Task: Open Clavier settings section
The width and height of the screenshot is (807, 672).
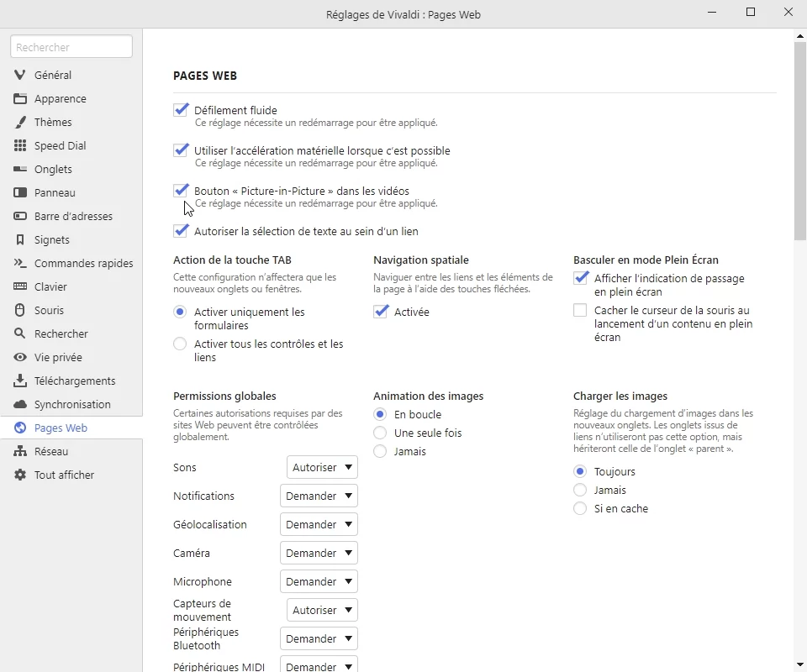Action: click(x=71, y=287)
